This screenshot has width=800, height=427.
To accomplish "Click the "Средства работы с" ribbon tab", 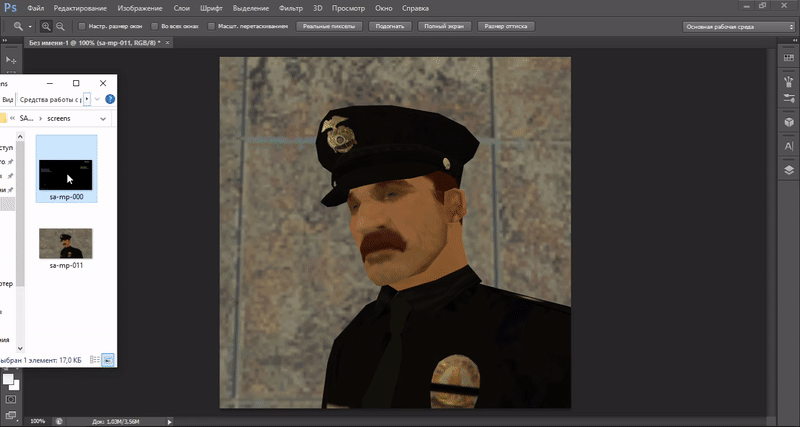I will (x=50, y=99).
